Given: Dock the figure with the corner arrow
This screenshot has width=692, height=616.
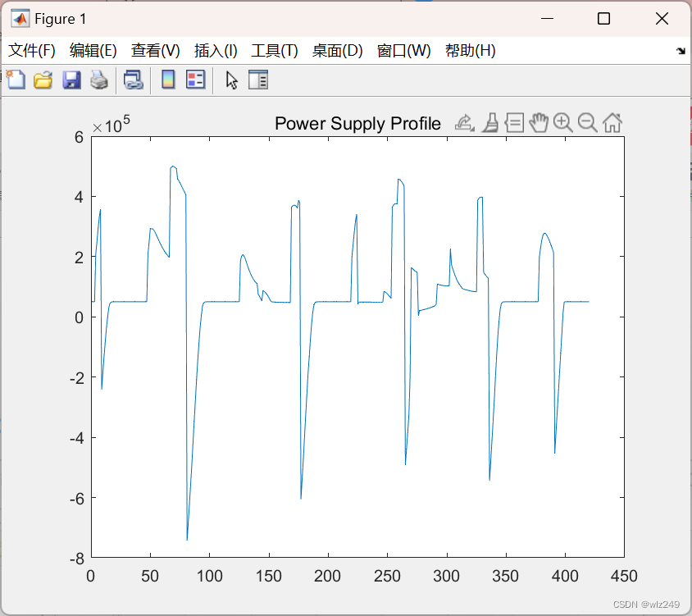Looking at the screenshot, I should tap(681, 51).
